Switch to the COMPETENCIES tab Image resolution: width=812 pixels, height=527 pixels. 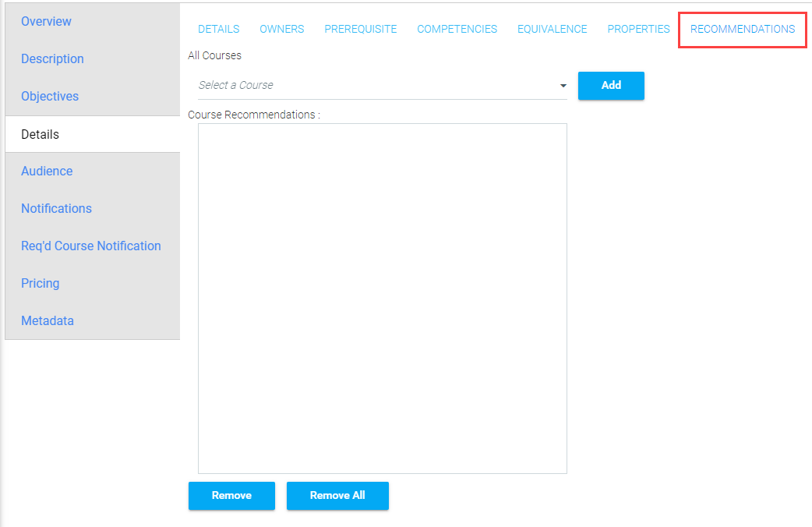pyautogui.click(x=457, y=29)
